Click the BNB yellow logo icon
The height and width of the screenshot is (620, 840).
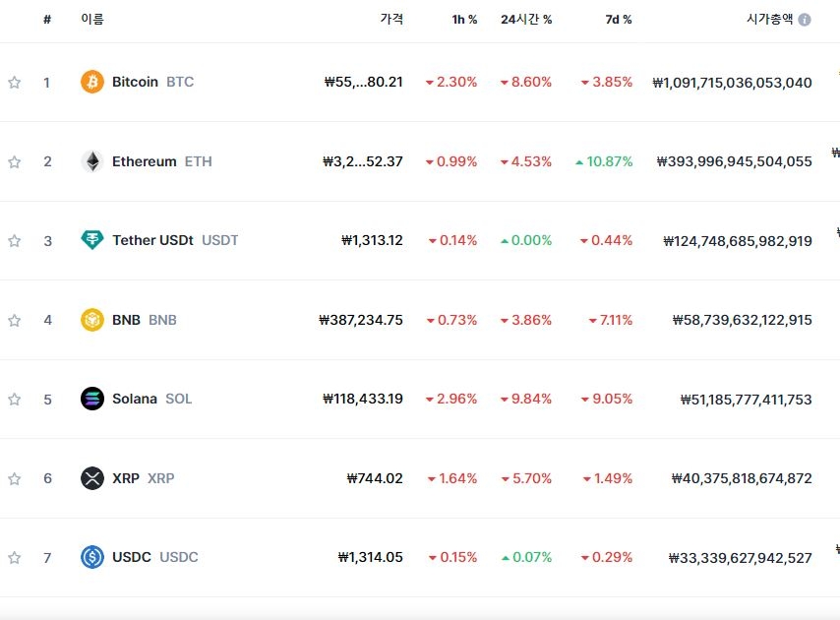pos(92,320)
